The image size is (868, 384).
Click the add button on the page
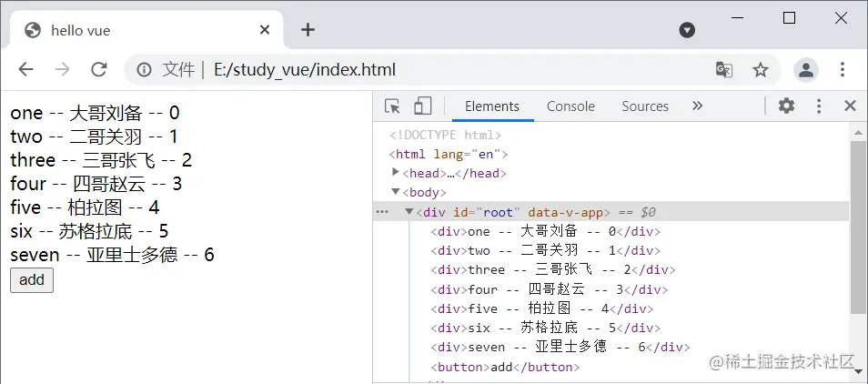(32, 280)
